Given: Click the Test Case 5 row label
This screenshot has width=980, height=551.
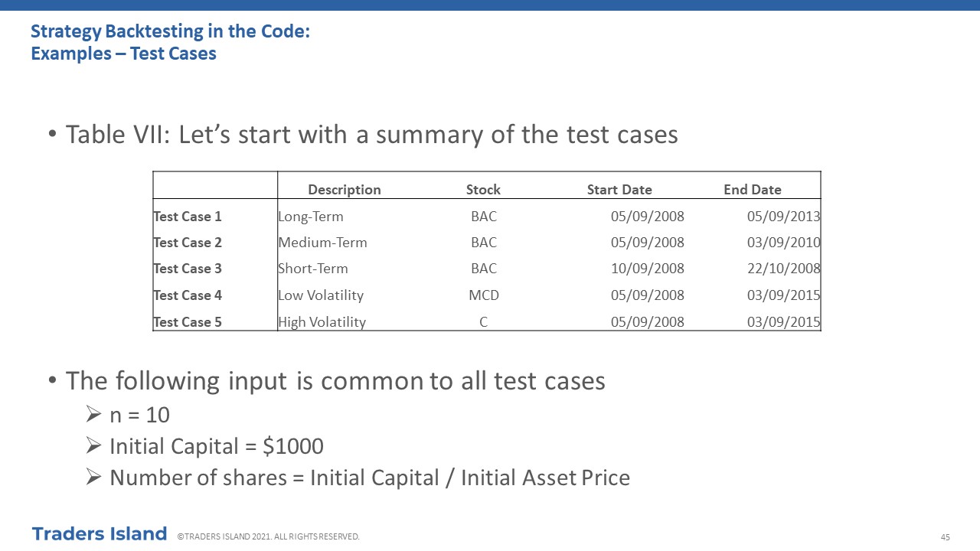Looking at the screenshot, I should point(188,322).
